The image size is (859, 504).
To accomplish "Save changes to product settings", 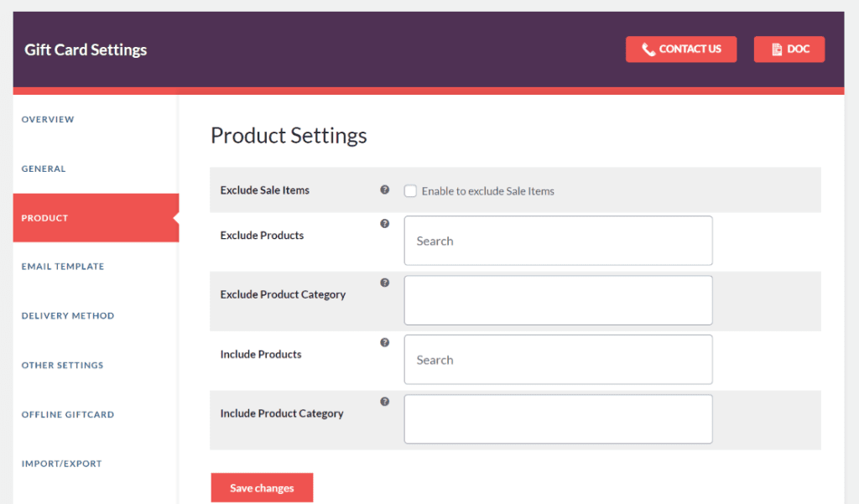I will coord(262,487).
